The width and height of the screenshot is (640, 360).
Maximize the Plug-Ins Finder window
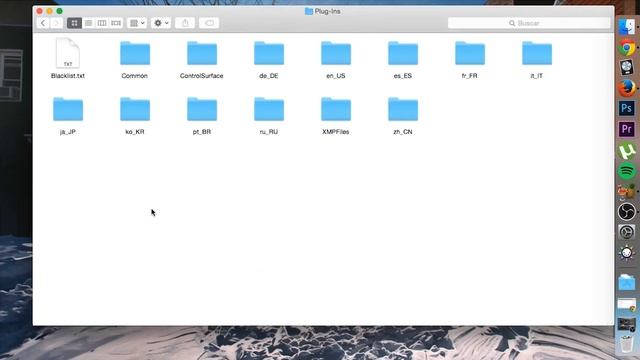60,11
